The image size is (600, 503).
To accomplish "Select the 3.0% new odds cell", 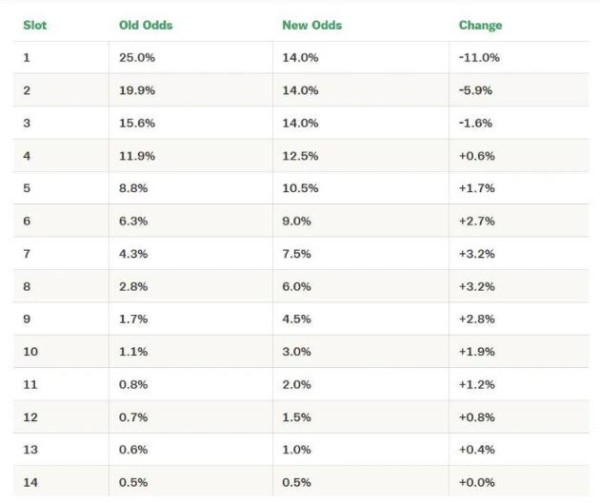I will click(x=297, y=351).
